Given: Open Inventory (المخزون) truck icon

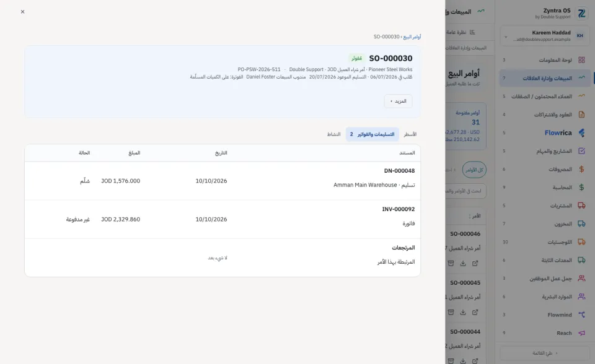Looking at the screenshot, I should (581, 223).
